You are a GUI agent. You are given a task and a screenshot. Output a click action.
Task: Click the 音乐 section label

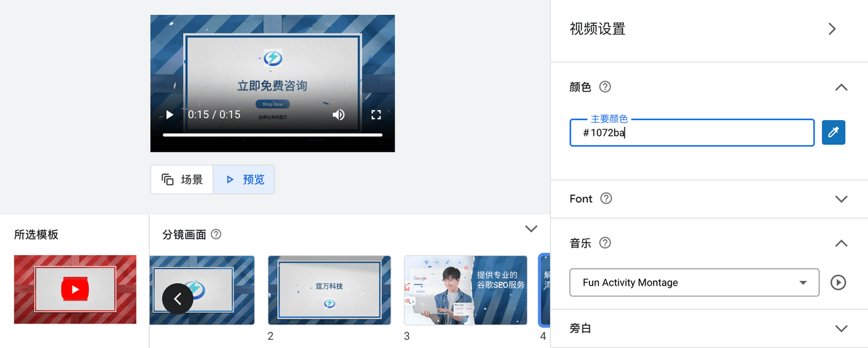[580, 243]
